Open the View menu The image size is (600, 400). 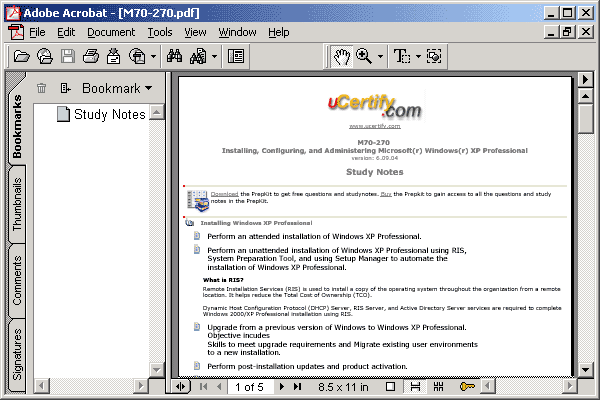coord(195,32)
